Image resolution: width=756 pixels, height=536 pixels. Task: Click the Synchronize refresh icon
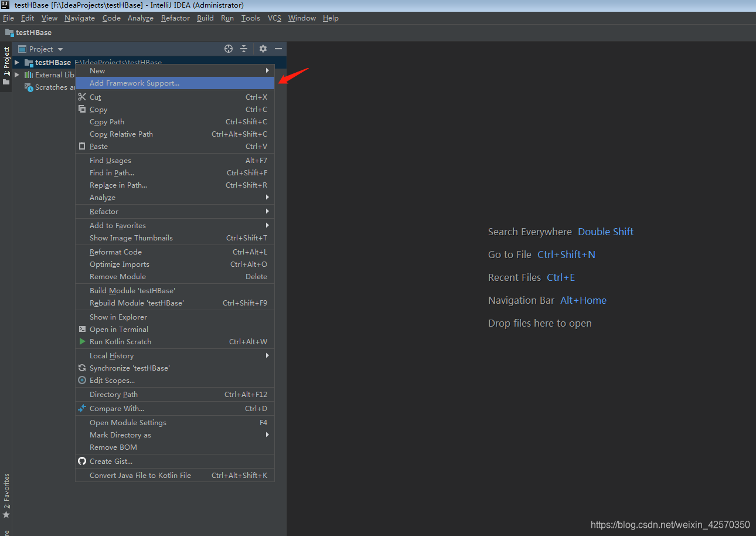(82, 368)
